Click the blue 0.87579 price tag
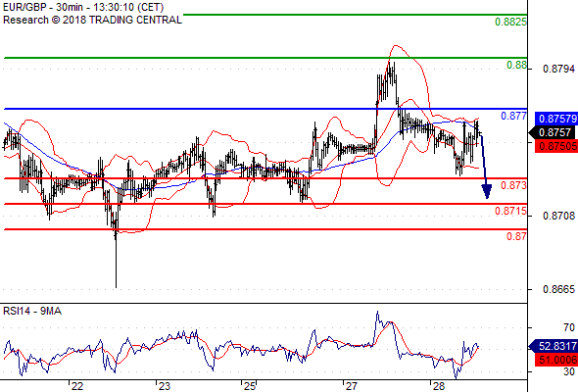Image resolution: width=578 pixels, height=392 pixels. 556,119
